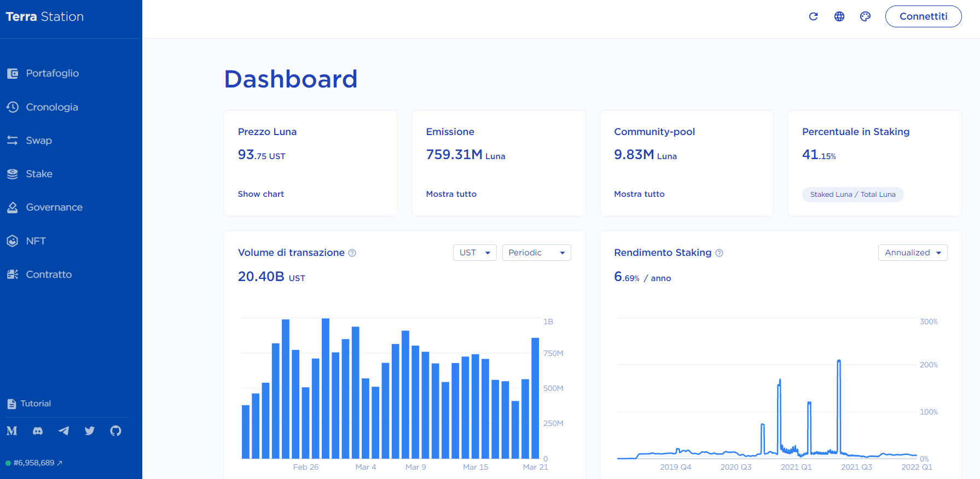Click help icon beside Rendimento Staking

click(x=720, y=253)
